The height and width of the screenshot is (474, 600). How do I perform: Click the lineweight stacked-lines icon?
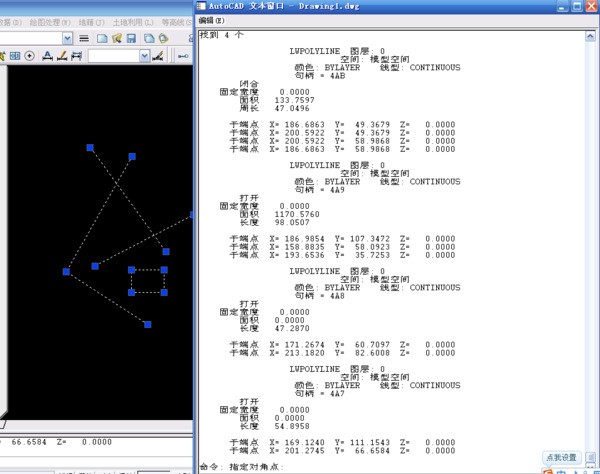tap(84, 38)
